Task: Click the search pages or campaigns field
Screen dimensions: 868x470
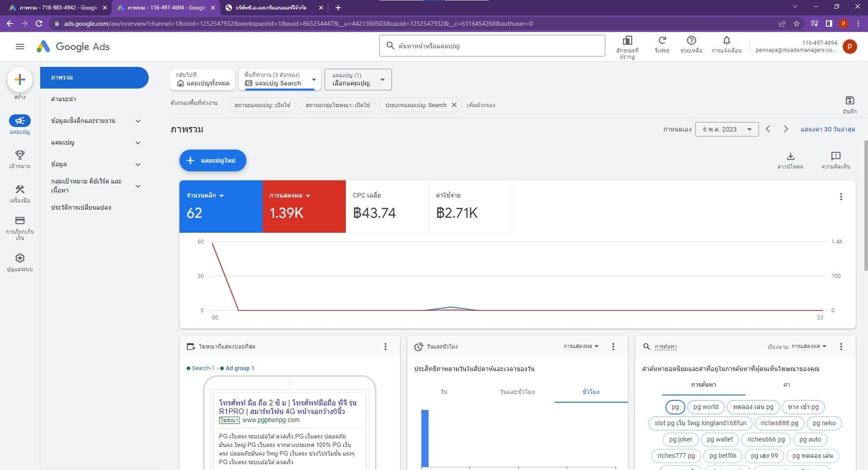Action: [492, 46]
